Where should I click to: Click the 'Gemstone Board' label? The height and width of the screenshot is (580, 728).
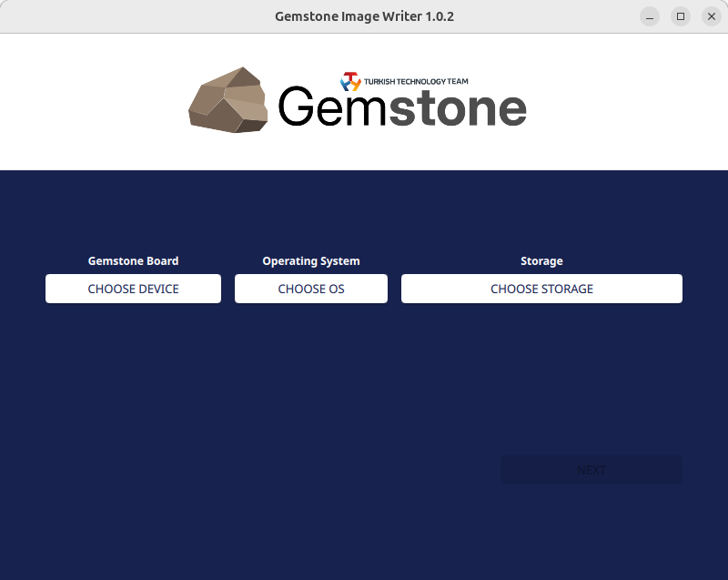pos(133,261)
